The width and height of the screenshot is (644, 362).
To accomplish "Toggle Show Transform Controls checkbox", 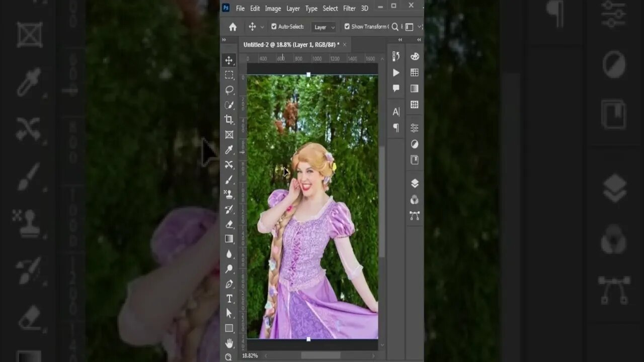I will pyautogui.click(x=347, y=27).
